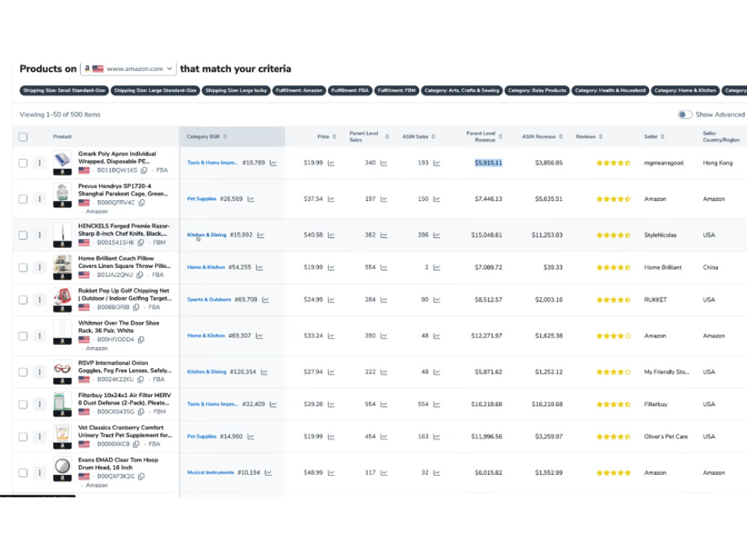Sort by Seller column
Viewport: 747px width, 560px height.
[x=663, y=137]
